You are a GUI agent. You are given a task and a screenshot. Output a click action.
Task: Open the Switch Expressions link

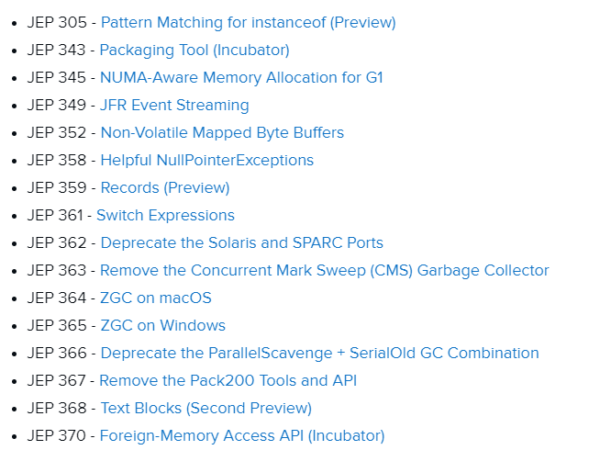point(165,215)
